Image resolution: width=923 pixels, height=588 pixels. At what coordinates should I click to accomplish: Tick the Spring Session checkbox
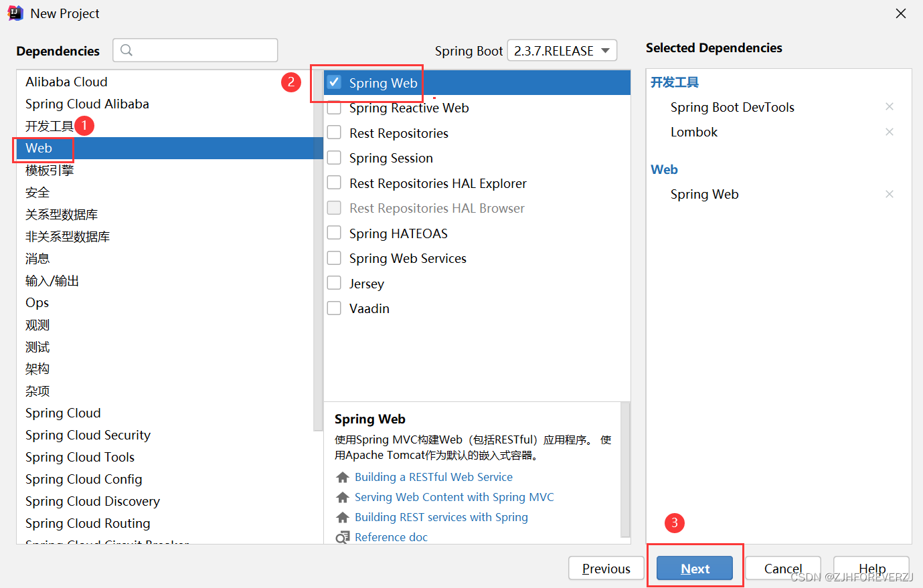334,158
